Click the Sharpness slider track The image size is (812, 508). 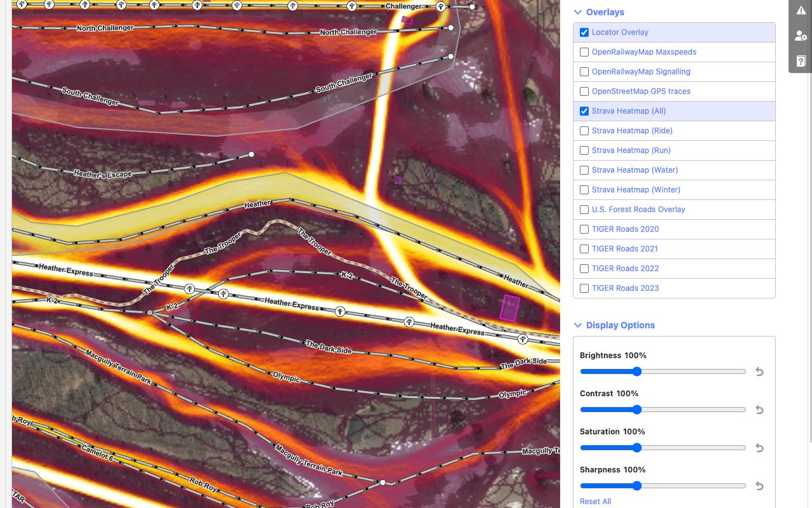(663, 486)
